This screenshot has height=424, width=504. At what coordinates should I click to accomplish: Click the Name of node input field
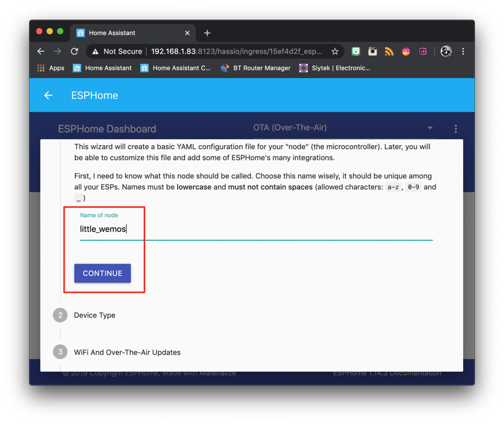point(256,228)
